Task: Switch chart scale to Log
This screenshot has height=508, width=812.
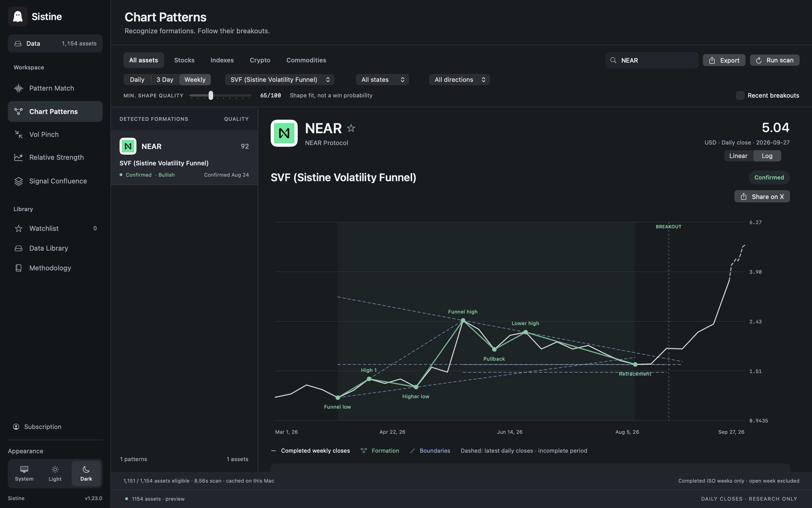Action: [767, 156]
